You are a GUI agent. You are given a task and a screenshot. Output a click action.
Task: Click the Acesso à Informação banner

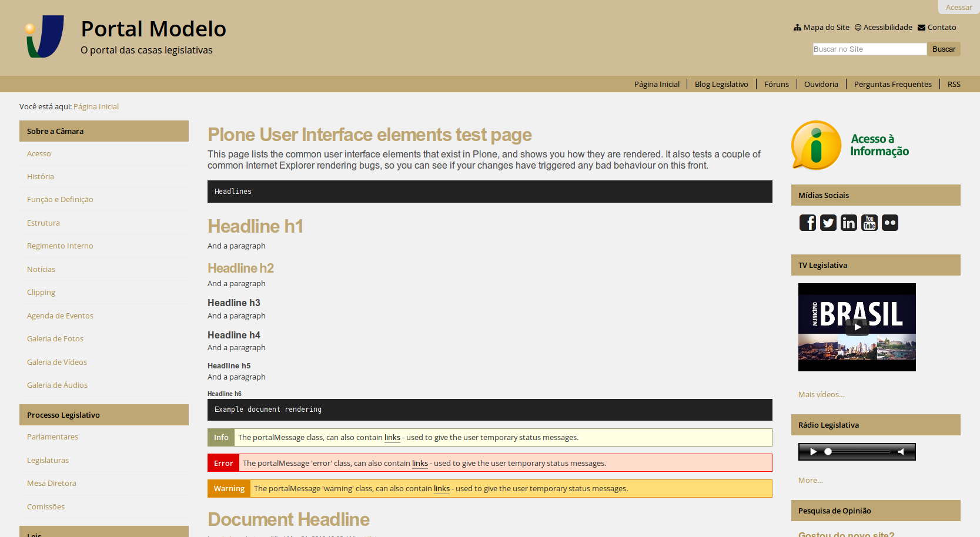(x=850, y=145)
